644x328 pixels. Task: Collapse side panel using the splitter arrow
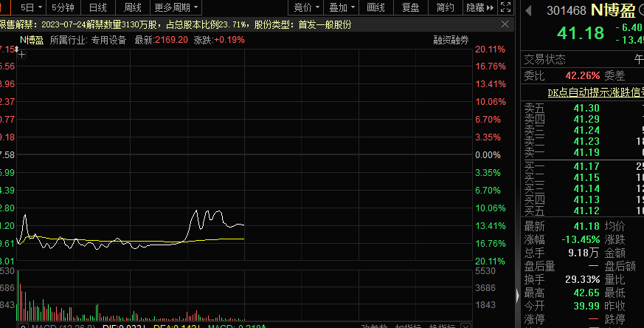click(516, 296)
